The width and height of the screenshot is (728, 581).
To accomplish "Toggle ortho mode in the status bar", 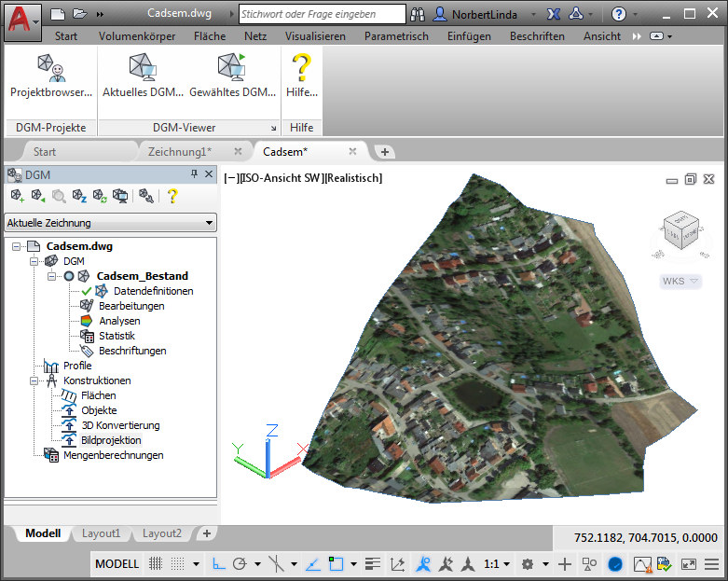I will pos(217,564).
